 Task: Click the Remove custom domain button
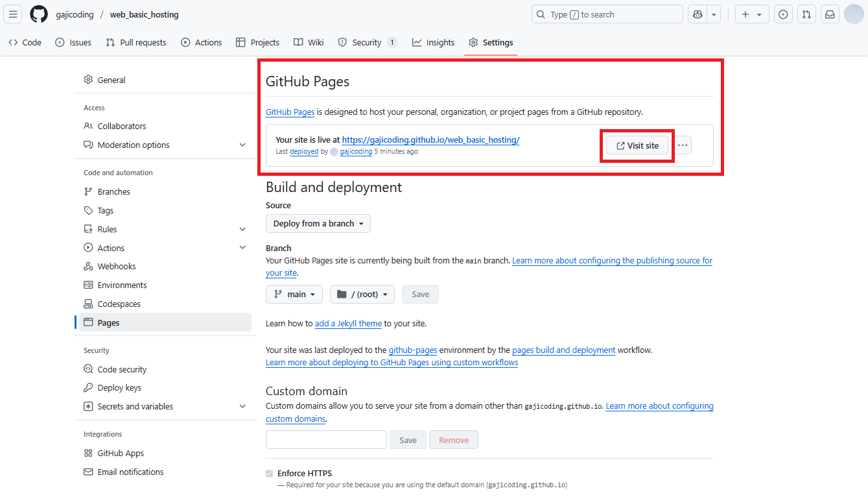[454, 439]
